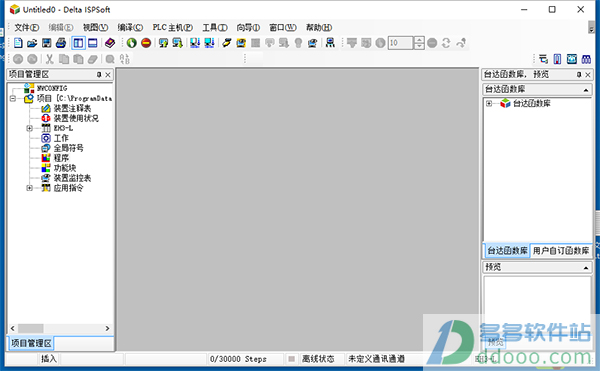This screenshot has height=371, width=600.
Task: Click the red Stop PLC icon
Action: 146,43
